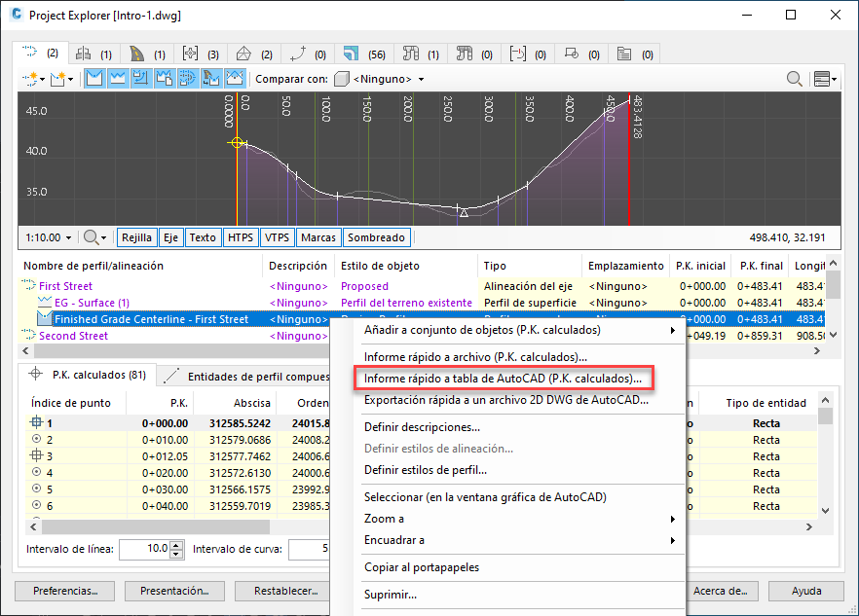Increase the Intervalo de línea spinner value
This screenshot has width=859, height=616.
176,545
